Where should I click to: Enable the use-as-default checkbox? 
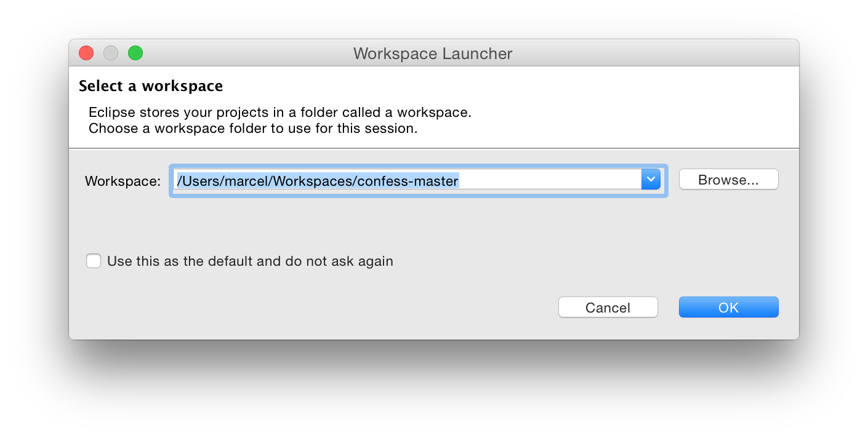point(94,261)
